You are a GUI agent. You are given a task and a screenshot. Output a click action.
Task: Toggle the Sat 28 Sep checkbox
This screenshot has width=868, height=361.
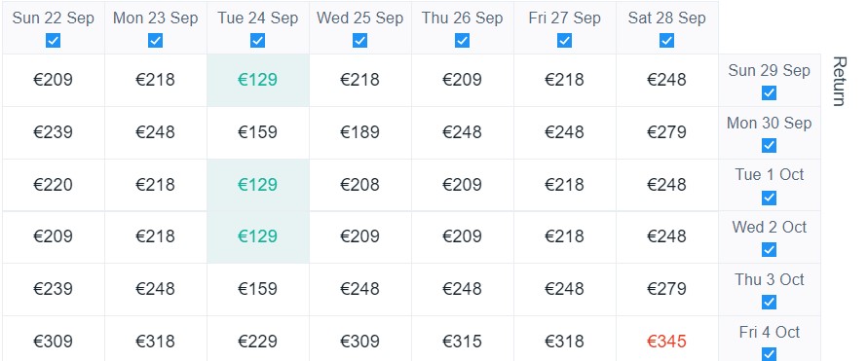666,40
